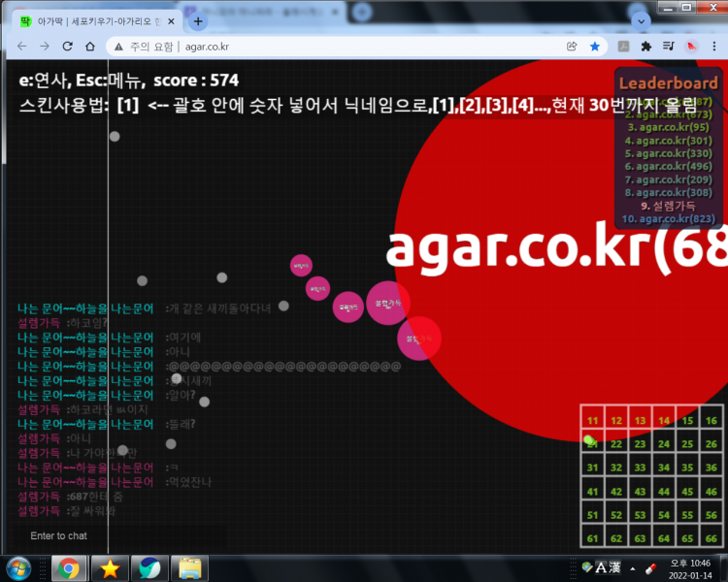Click chat message ':먹었잖나'
728x582 pixels.
pyautogui.click(x=188, y=482)
